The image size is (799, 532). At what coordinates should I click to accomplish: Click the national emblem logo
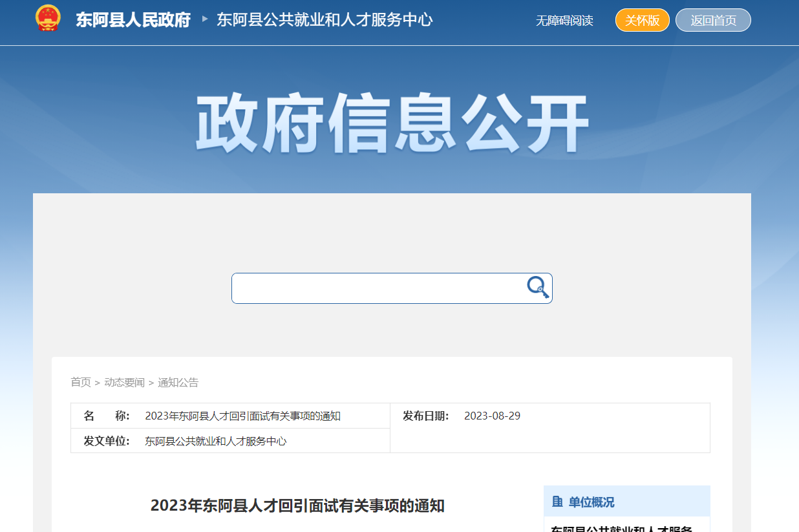(x=48, y=19)
